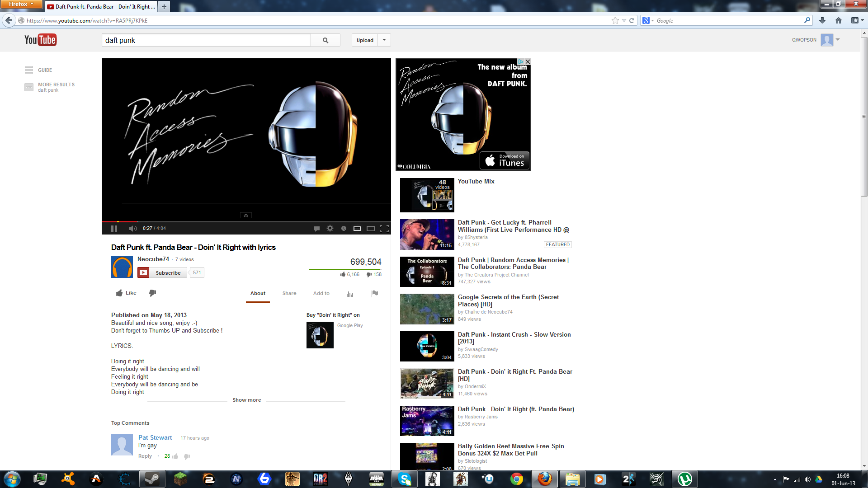Click the QWOPSON account avatar

[x=827, y=40]
